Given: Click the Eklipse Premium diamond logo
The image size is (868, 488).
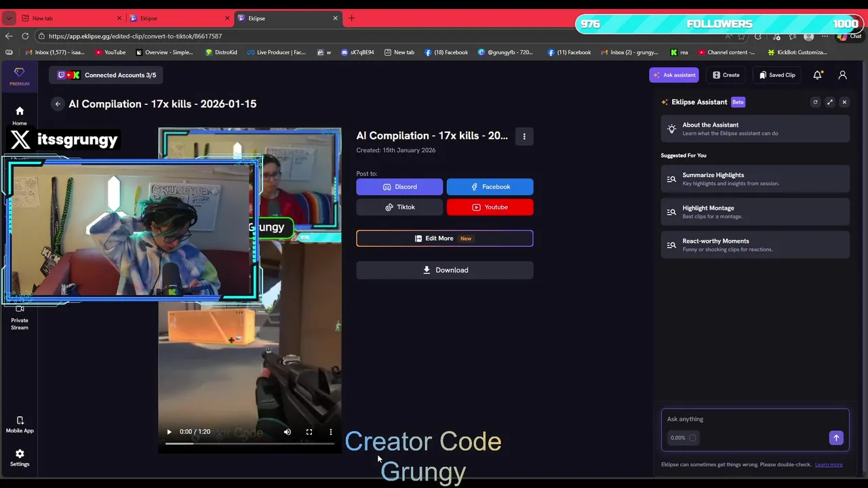Looking at the screenshot, I should [x=19, y=77].
